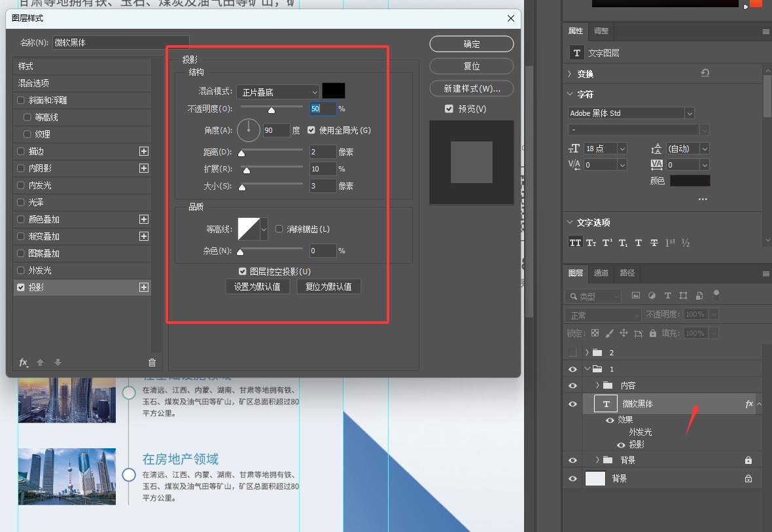
Task: Toggle Strikethrough text option
Action: [x=654, y=242]
